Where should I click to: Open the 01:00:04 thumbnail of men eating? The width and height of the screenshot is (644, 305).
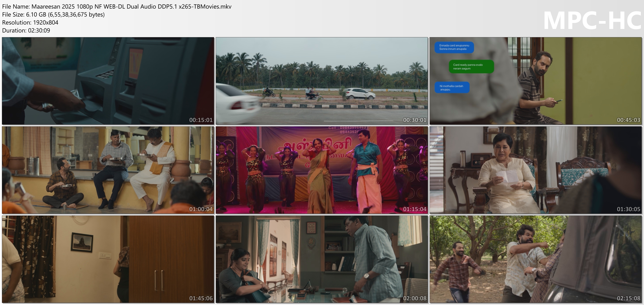coord(108,170)
